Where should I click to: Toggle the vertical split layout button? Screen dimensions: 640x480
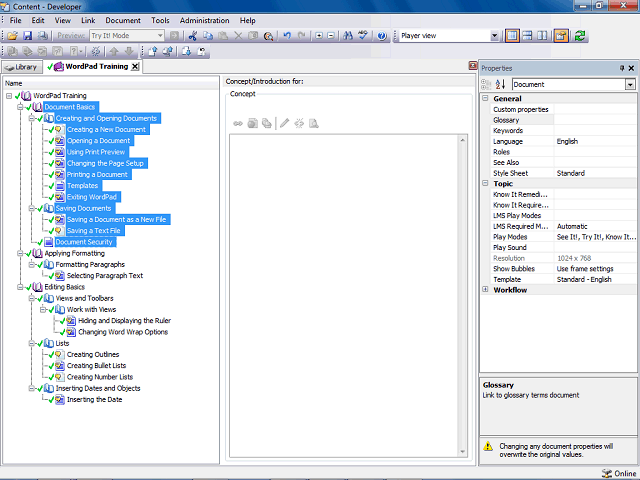click(x=512, y=36)
